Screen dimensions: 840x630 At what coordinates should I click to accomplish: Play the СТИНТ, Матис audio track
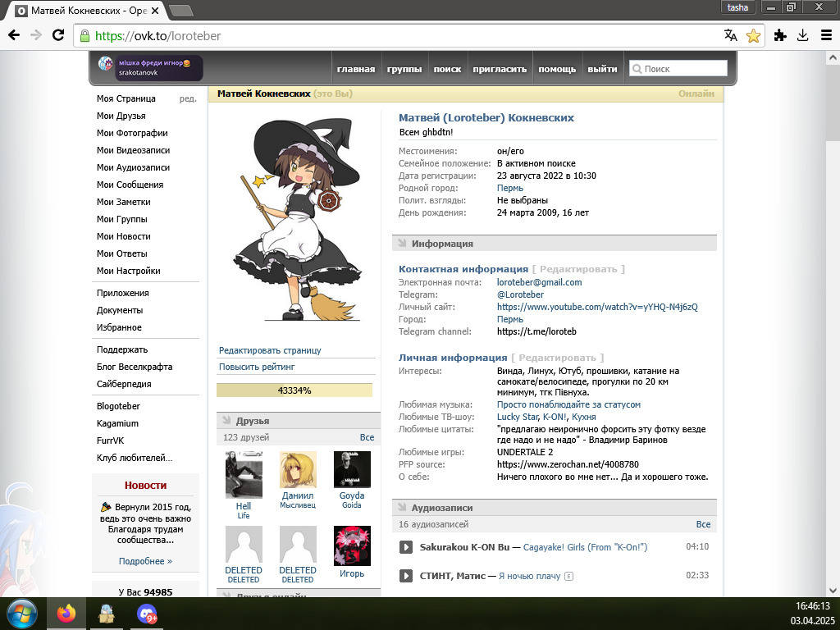[405, 576]
